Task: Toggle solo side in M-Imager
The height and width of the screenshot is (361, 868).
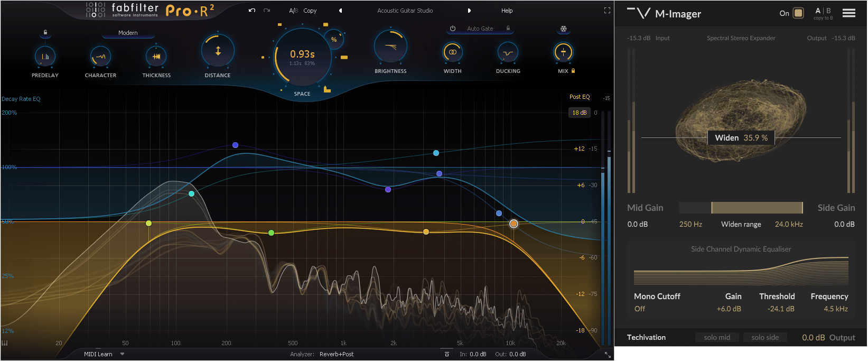Action: click(765, 337)
